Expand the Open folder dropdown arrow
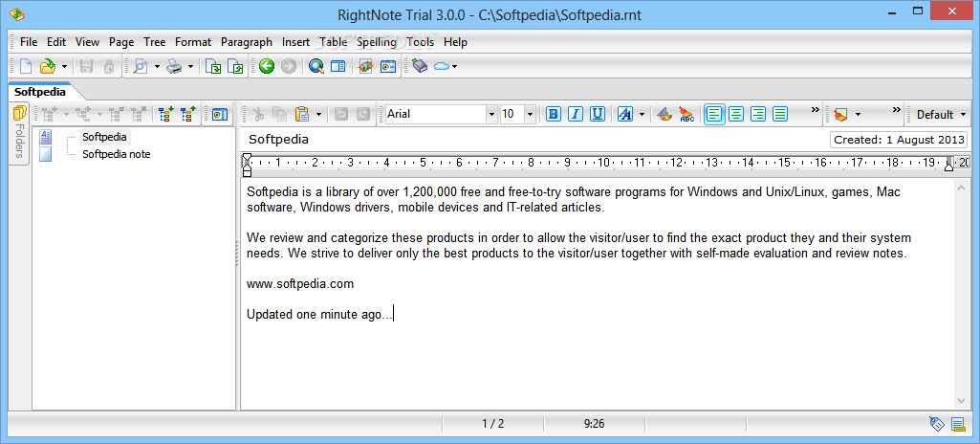Image resolution: width=980 pixels, height=444 pixels. pos(64,66)
